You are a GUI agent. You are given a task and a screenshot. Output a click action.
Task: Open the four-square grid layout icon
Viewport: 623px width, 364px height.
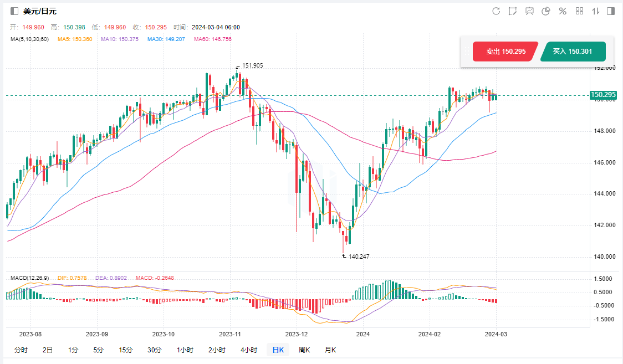pyautogui.click(x=580, y=11)
